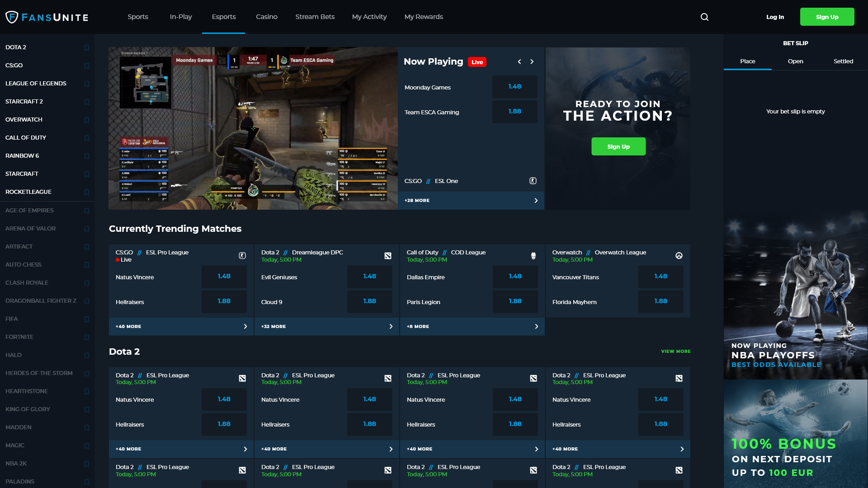This screenshot has height=488, width=868.
Task: Click the FansUnite logo
Action: 47,17
